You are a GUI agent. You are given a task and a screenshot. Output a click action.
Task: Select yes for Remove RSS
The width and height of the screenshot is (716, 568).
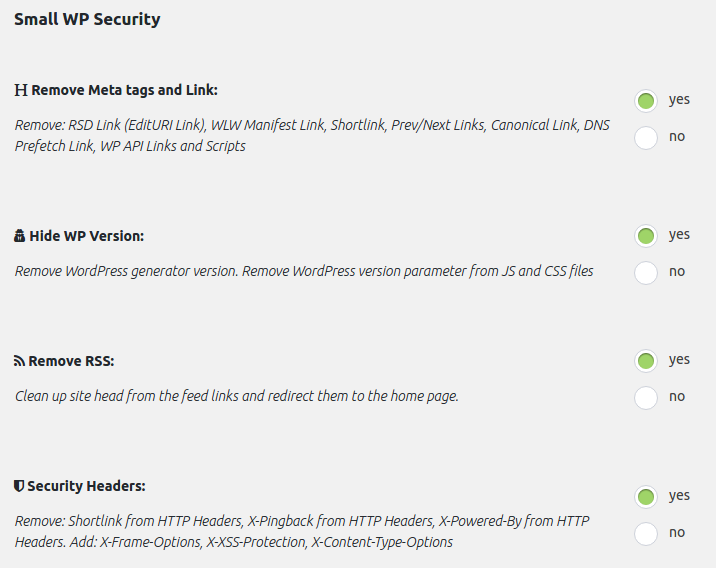pos(646,361)
